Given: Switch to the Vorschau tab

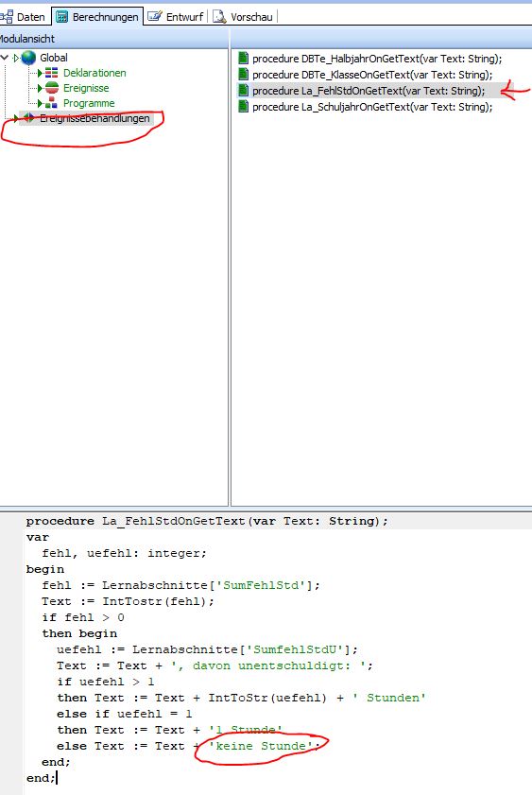Looking at the screenshot, I should [x=244, y=17].
